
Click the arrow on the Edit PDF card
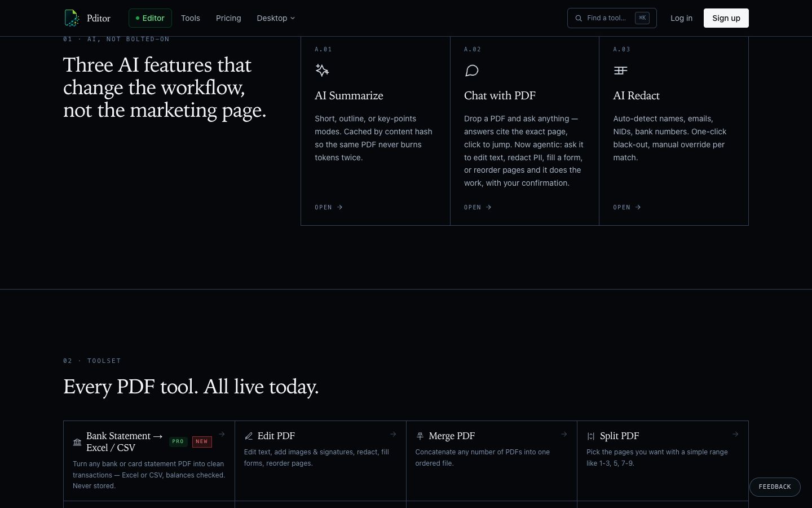click(393, 434)
